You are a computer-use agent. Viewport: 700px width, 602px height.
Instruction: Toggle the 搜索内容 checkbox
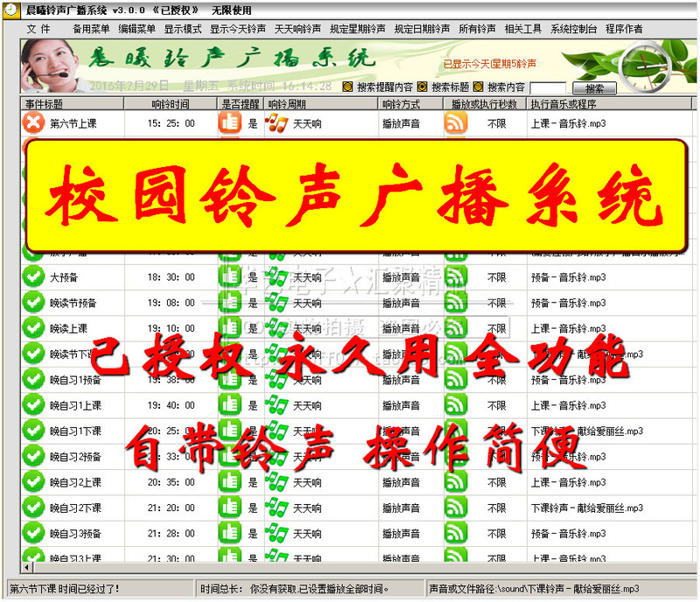pyautogui.click(x=478, y=87)
